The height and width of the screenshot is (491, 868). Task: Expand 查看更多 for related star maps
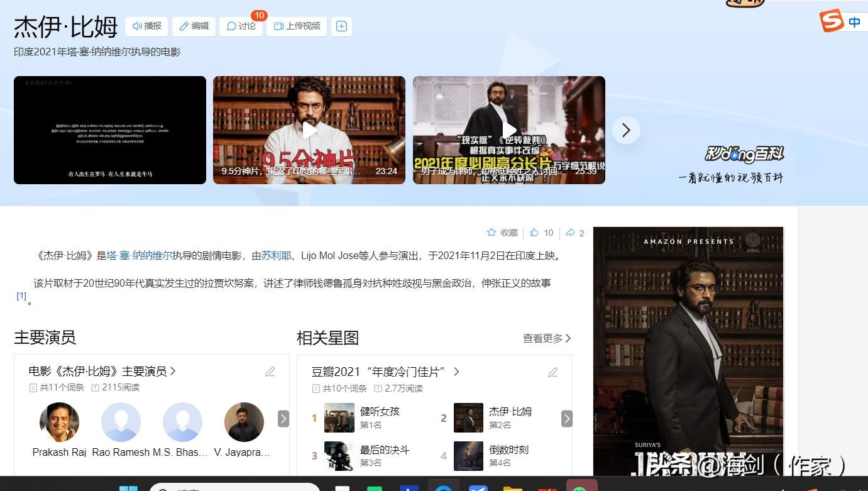coord(547,338)
